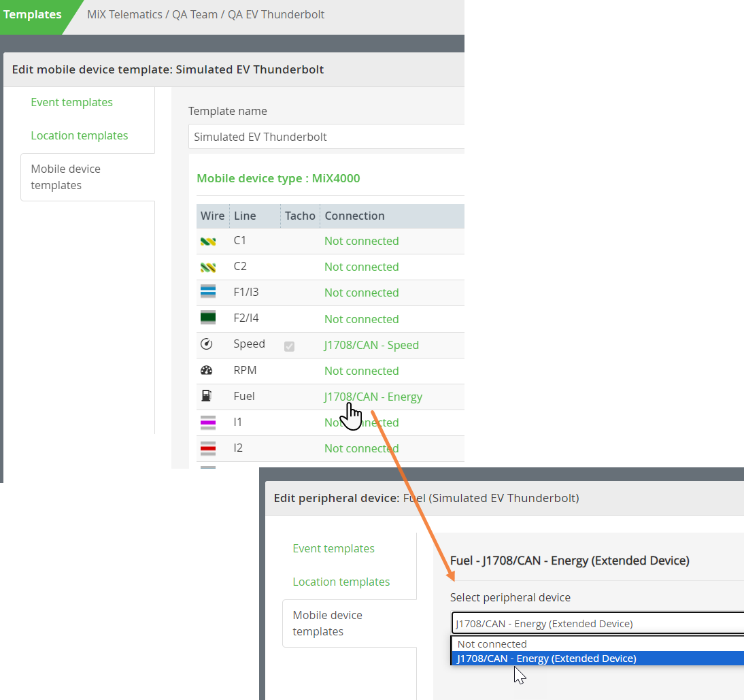Image resolution: width=744 pixels, height=700 pixels.
Task: Toggle the Tacho checkbox in Speed row
Action: (290, 346)
